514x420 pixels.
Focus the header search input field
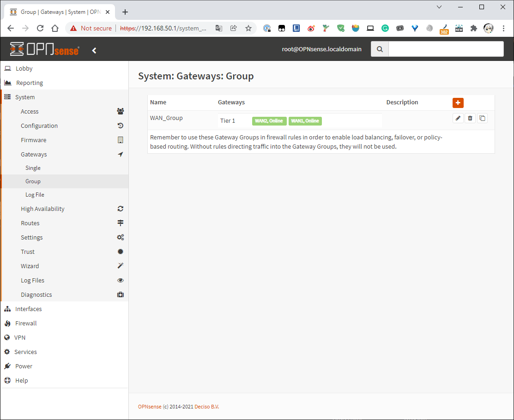[446, 49]
